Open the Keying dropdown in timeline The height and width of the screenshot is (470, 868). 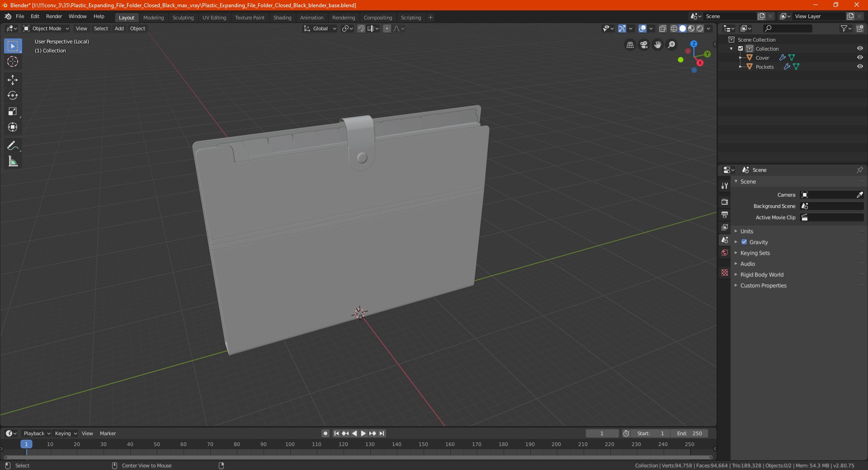click(x=66, y=433)
